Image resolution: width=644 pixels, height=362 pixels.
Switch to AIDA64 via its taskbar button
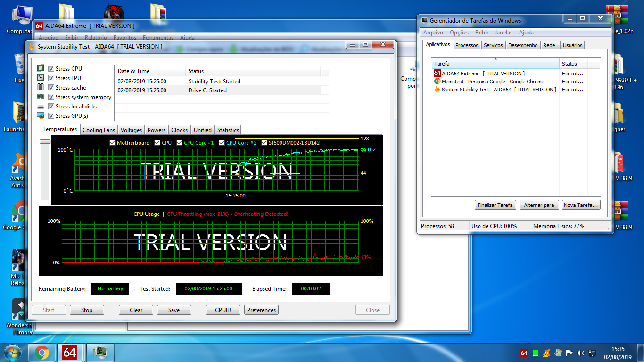(x=70, y=353)
